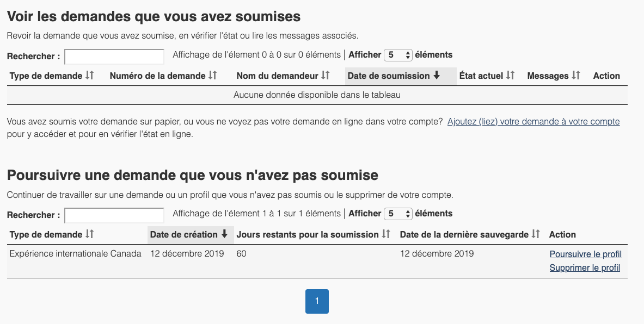Focus Rechercher field for submitted requests

(x=114, y=57)
